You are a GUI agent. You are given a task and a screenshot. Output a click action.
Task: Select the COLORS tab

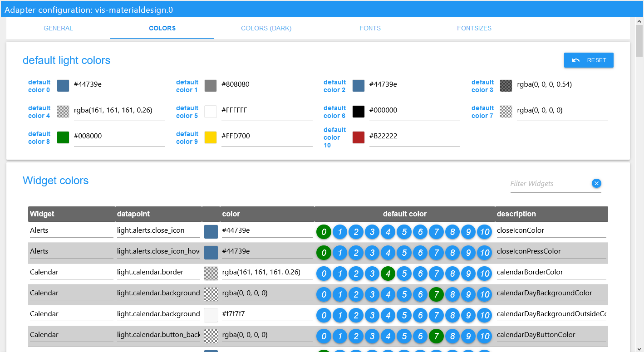click(162, 28)
